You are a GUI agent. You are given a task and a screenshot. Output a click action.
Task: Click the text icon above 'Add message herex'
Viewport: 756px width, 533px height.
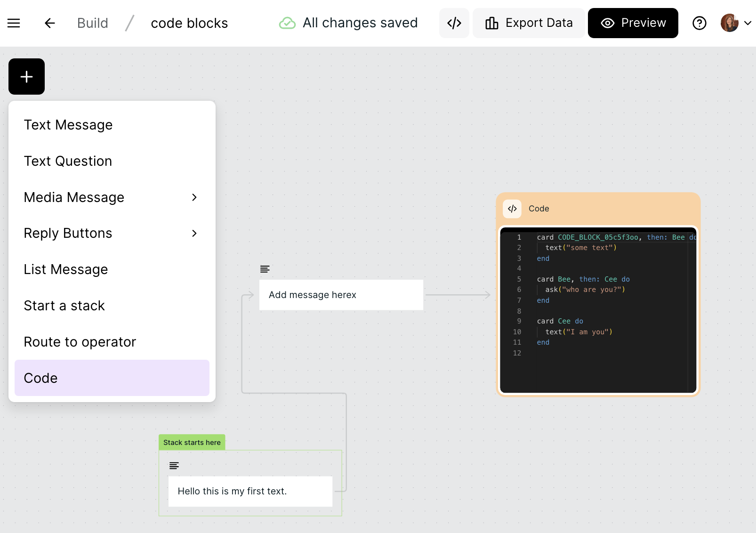tap(265, 269)
